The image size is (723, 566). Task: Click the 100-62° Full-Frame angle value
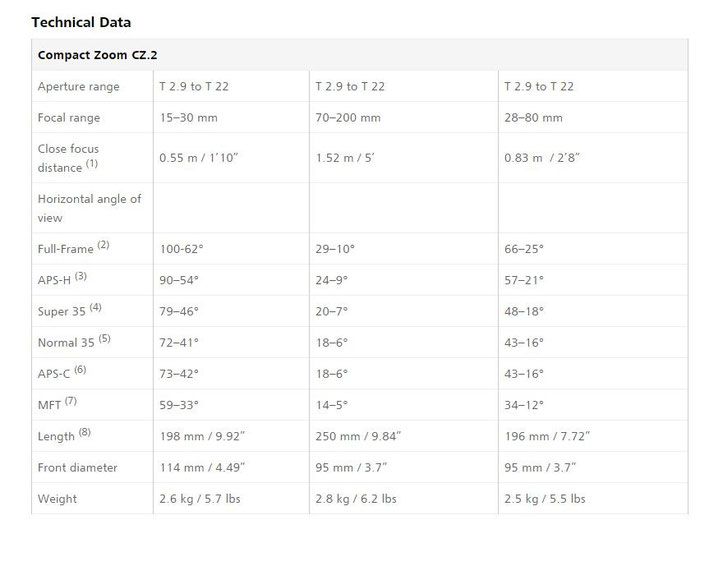tap(181, 249)
